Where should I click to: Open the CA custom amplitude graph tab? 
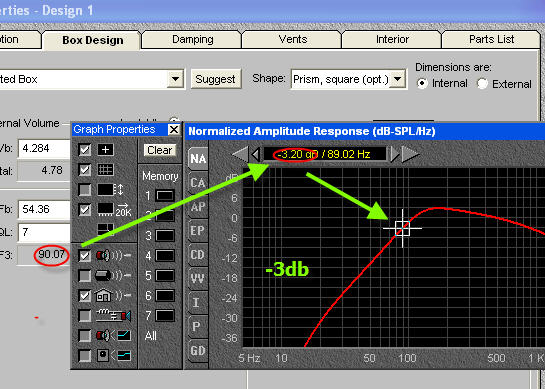pos(198,183)
